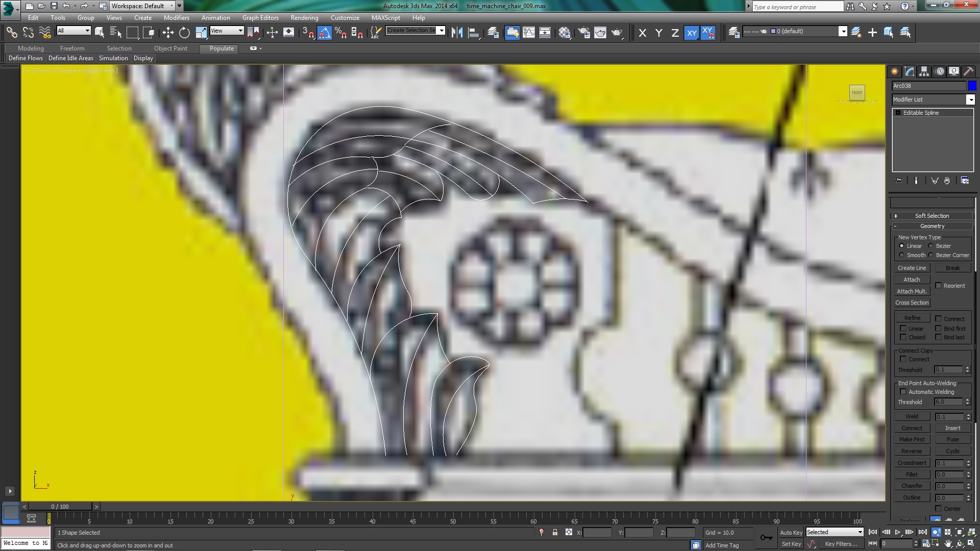This screenshot has height=551, width=980.
Task: Click the Refine button
Action: [x=912, y=318]
